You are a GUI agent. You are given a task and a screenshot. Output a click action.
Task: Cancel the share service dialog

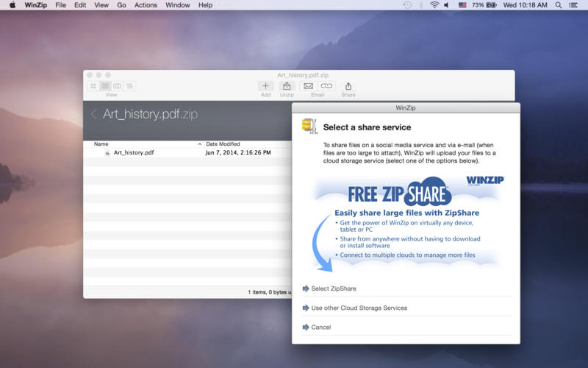[320, 327]
